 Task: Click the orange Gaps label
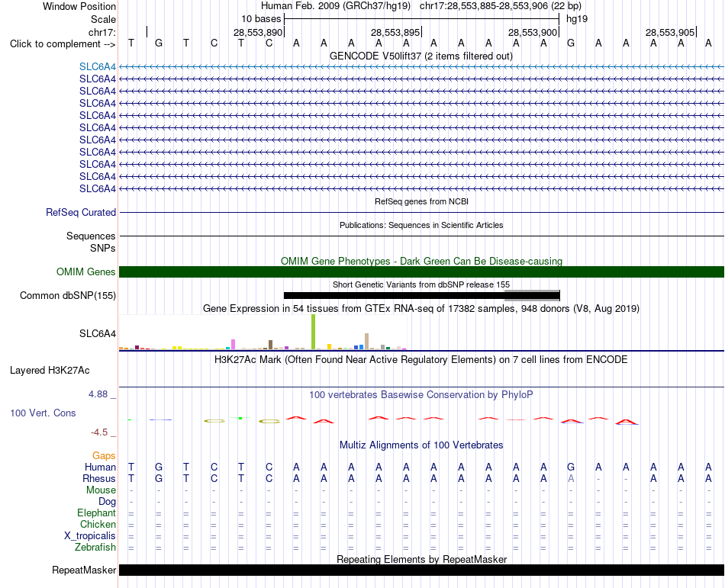pyautogui.click(x=104, y=456)
